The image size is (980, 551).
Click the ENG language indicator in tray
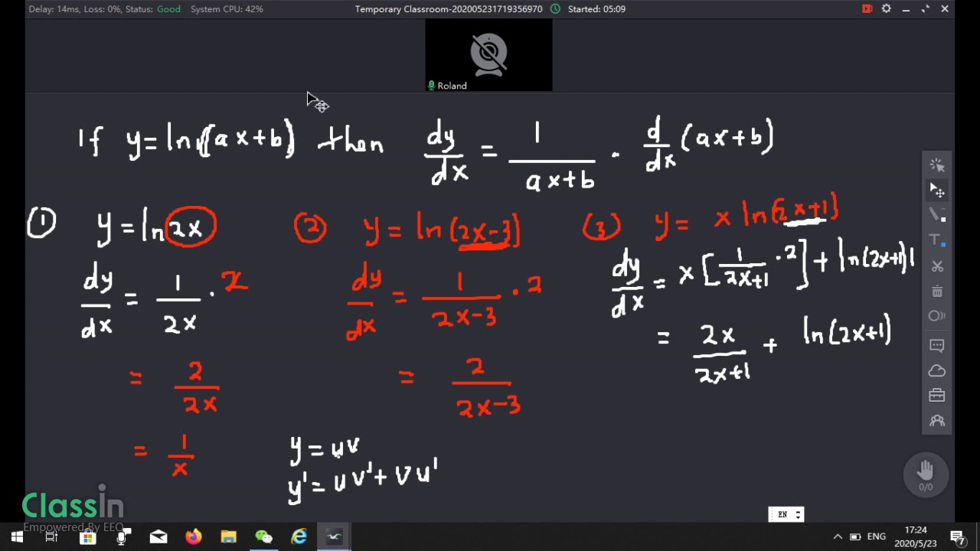coord(877,537)
